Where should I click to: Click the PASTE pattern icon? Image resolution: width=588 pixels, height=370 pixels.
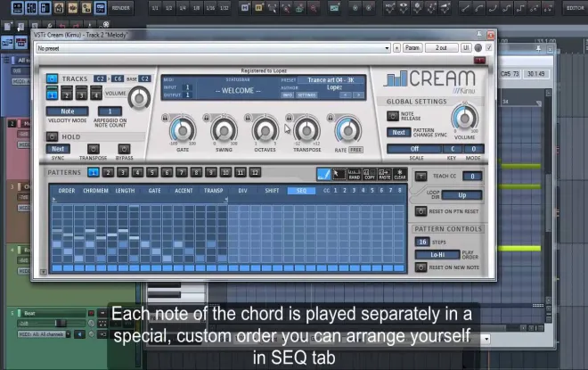click(x=384, y=174)
